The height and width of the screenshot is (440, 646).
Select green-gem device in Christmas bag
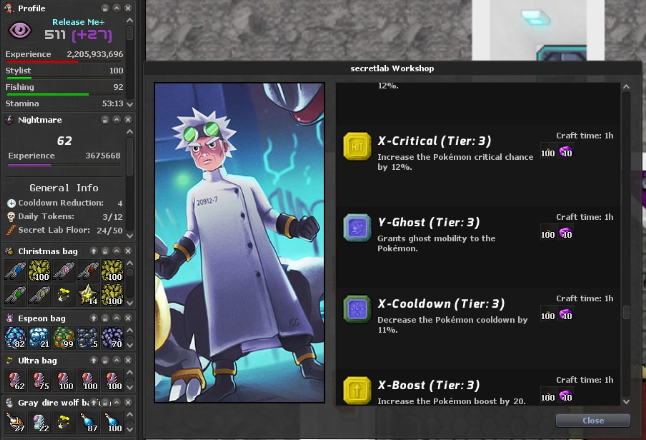(16, 295)
